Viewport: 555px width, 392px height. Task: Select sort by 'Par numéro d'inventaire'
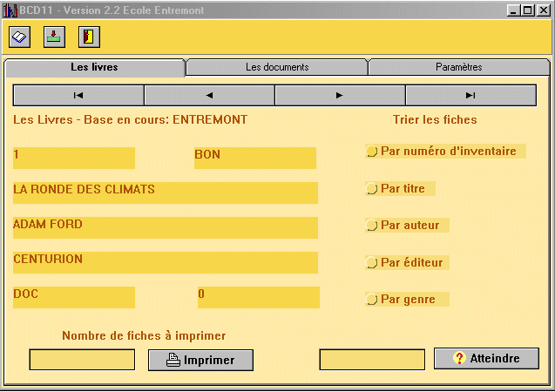point(372,152)
